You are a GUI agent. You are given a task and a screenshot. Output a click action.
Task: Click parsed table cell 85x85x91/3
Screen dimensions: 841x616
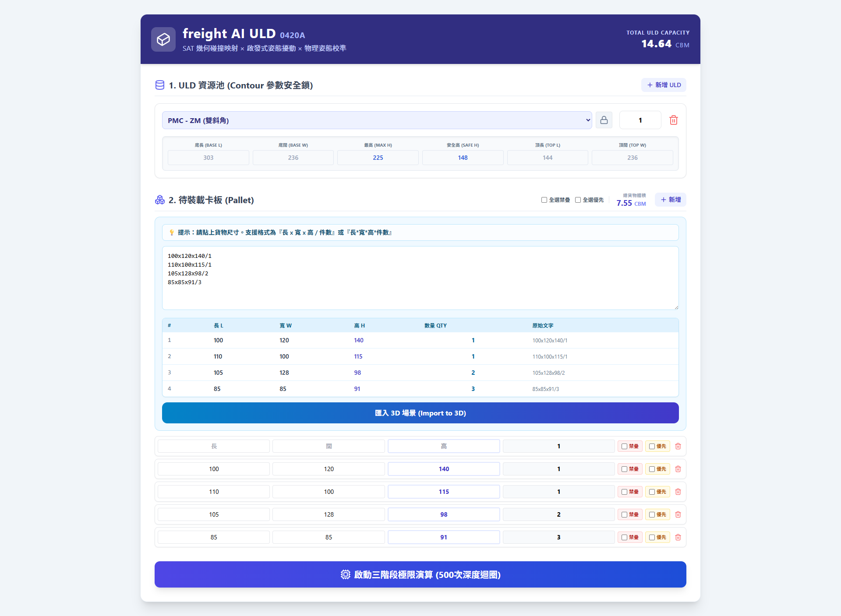(x=545, y=389)
